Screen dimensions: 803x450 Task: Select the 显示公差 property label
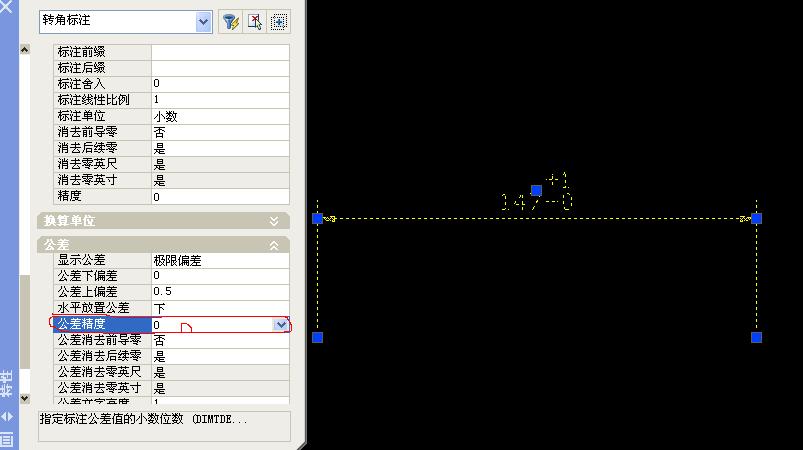81,260
